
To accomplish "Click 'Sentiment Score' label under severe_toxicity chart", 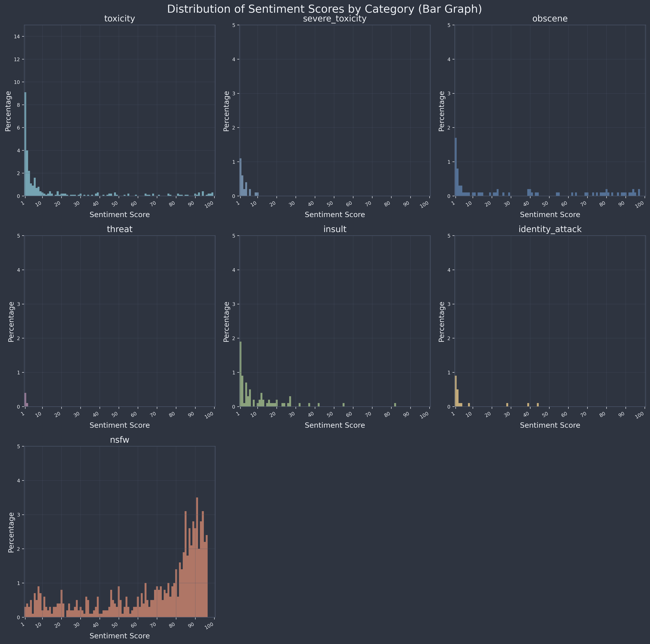I will [335, 214].
